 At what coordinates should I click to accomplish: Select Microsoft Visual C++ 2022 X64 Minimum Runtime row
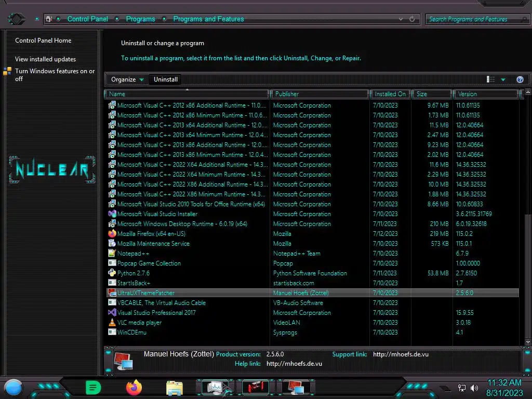click(x=312, y=175)
